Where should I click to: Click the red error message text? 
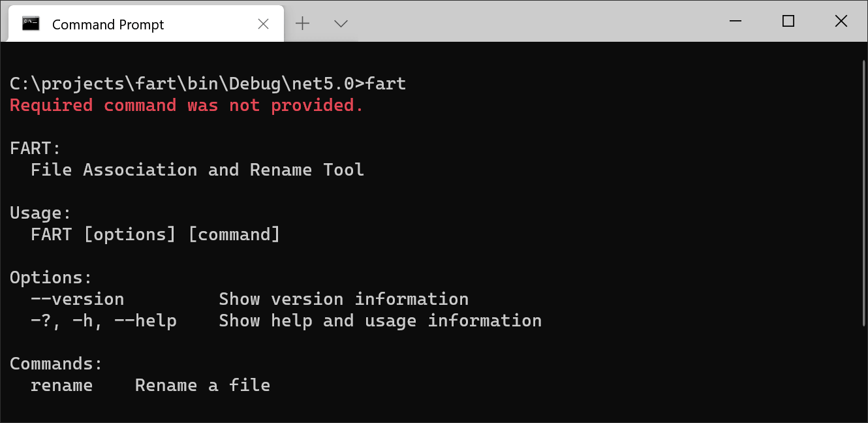[185, 104]
